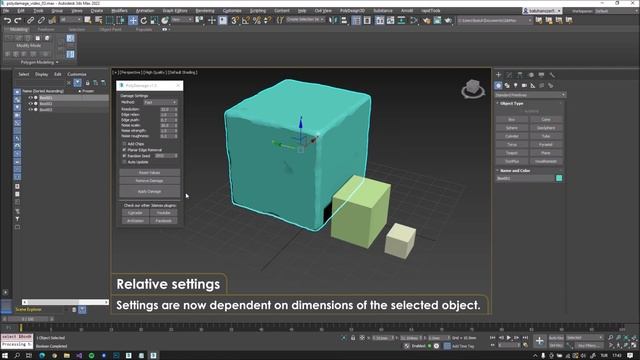
Task: Toggle the Percent Snap icon
Action: coord(256,20)
